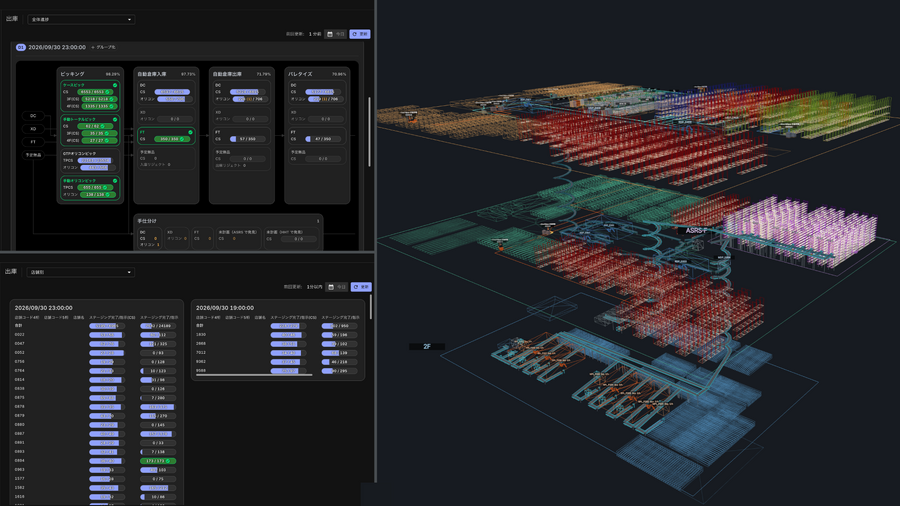Click the 57 / 350 progress bar

pos(248,139)
